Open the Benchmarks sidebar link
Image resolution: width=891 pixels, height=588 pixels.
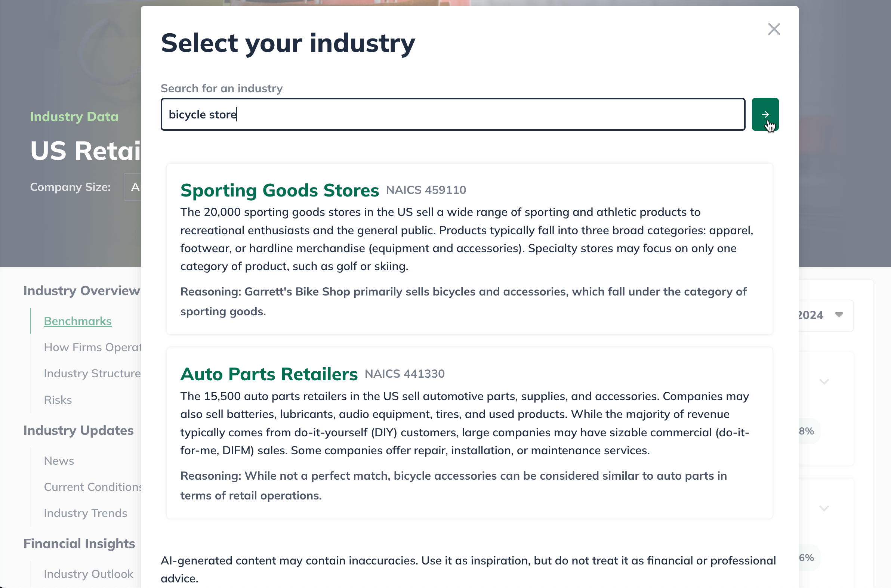[78, 321]
